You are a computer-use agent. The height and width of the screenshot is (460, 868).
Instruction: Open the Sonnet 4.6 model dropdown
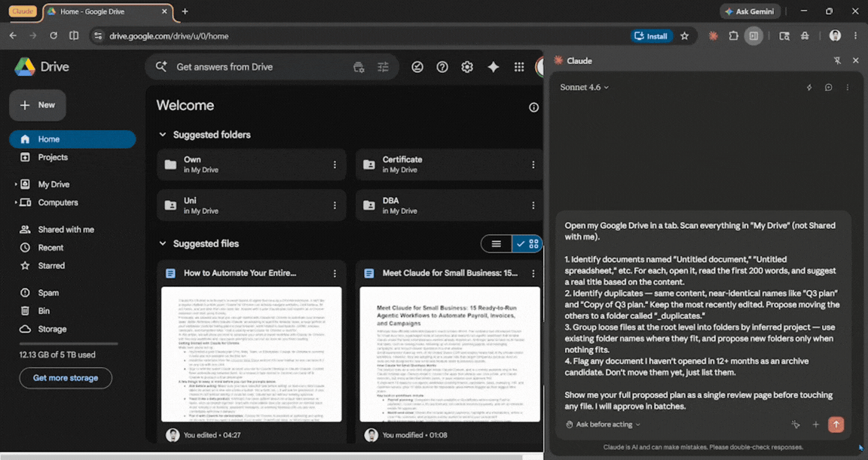pyautogui.click(x=585, y=87)
